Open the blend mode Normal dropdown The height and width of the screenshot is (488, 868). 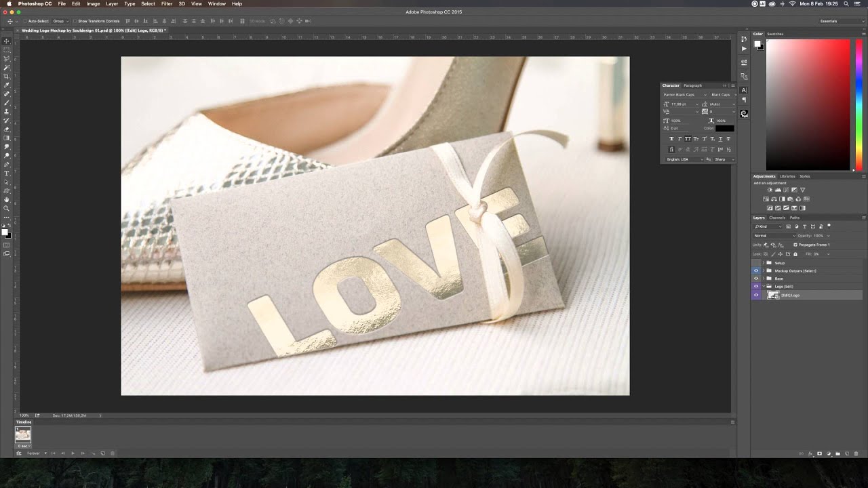tap(774, 235)
